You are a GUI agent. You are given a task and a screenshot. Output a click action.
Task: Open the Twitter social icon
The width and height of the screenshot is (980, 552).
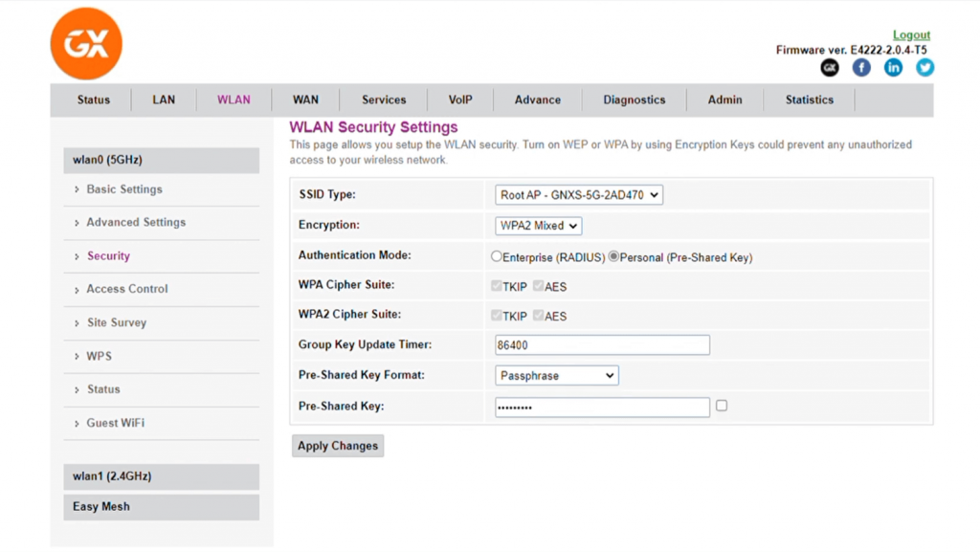point(924,67)
